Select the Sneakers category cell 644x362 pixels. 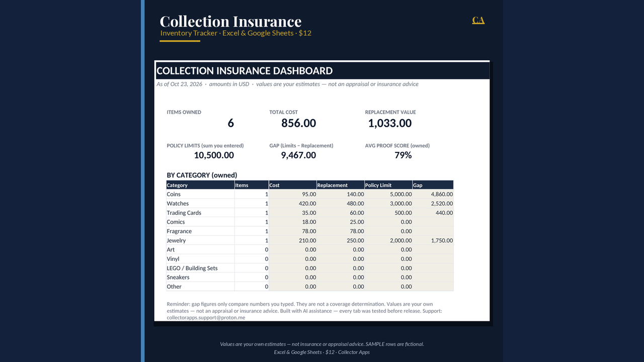pyautogui.click(x=200, y=277)
